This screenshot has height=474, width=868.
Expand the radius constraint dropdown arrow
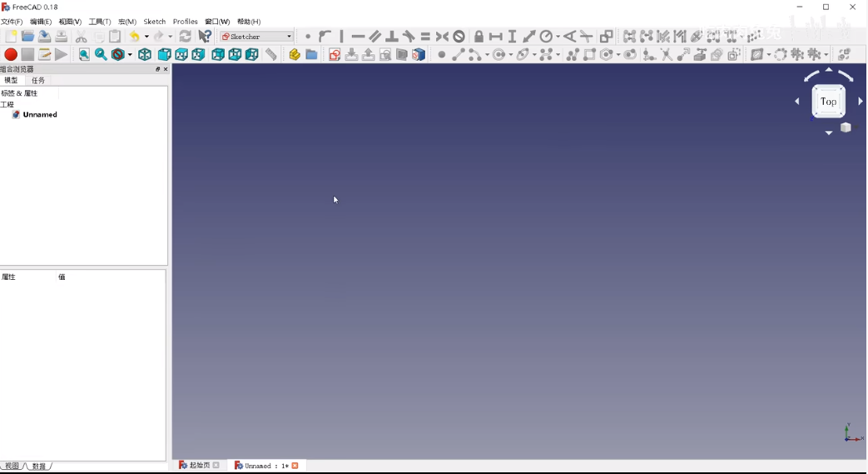558,37
